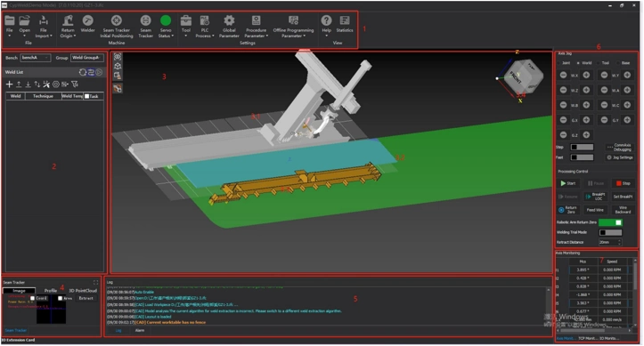The image size is (644, 346).
Task: Click the Open folder icon
Action: [x=25, y=20]
